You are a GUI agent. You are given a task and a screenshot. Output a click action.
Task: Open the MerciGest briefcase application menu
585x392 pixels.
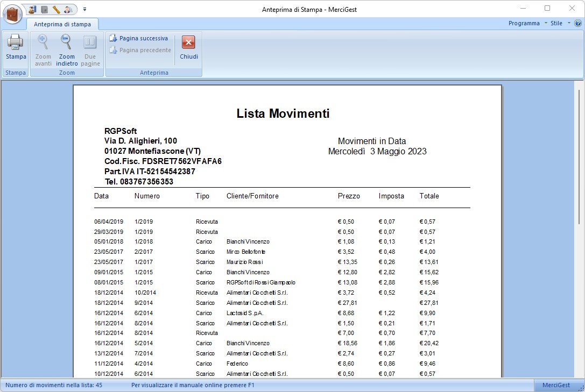tap(13, 14)
